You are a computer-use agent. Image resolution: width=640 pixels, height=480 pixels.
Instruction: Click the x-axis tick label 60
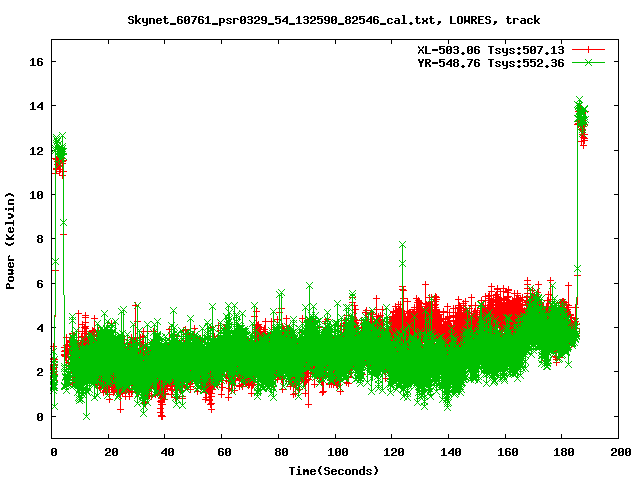click(x=224, y=452)
